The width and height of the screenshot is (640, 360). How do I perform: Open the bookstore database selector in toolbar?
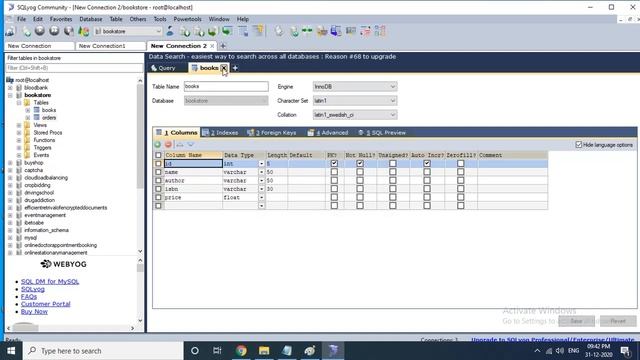128,31
